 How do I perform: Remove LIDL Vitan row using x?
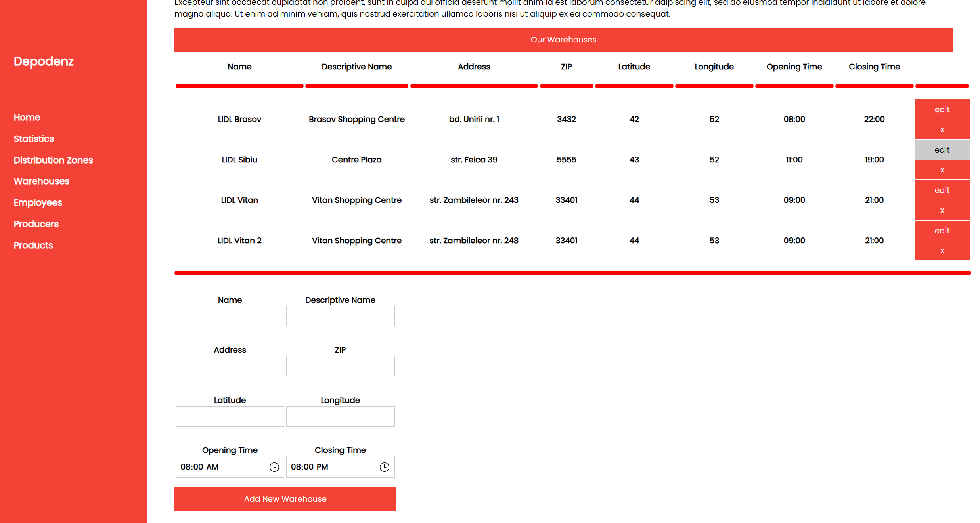pyautogui.click(x=942, y=210)
